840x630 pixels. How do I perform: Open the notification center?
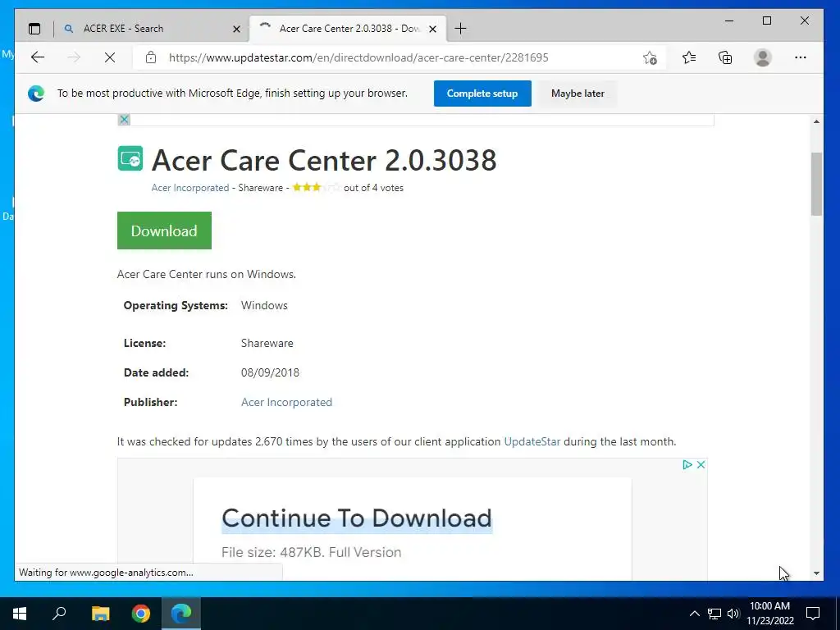[x=813, y=614]
